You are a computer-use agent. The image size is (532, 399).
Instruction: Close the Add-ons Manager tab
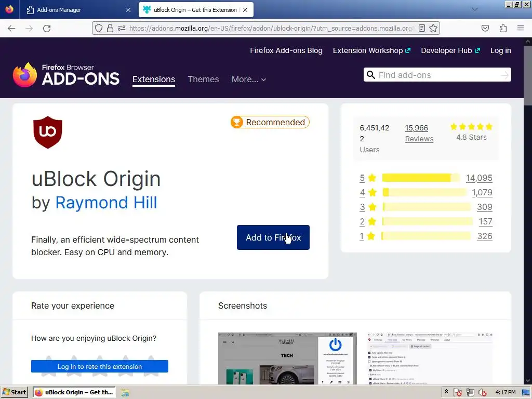point(128,10)
